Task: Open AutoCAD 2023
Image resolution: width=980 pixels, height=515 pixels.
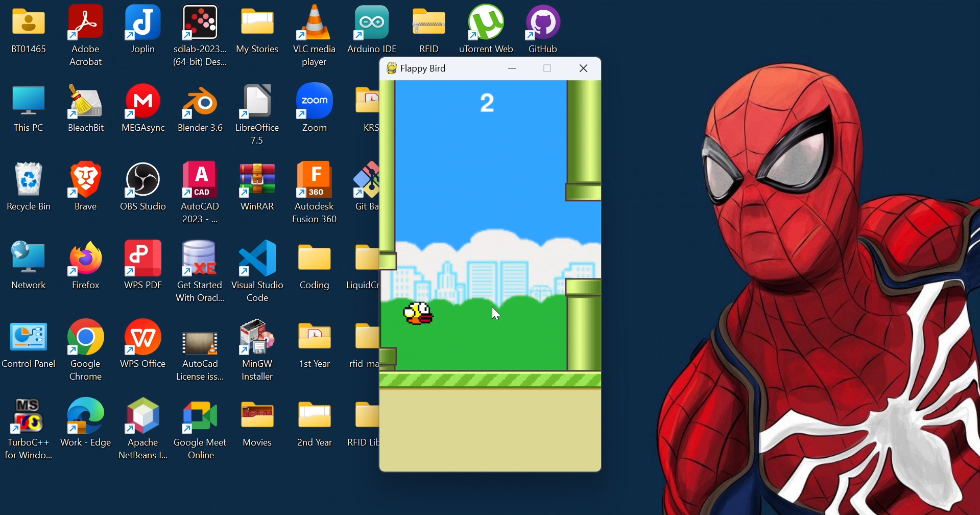Action: tap(200, 180)
